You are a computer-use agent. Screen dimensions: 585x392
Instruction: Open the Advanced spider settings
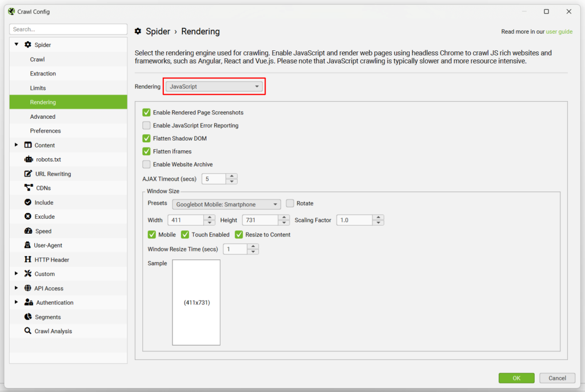click(43, 117)
